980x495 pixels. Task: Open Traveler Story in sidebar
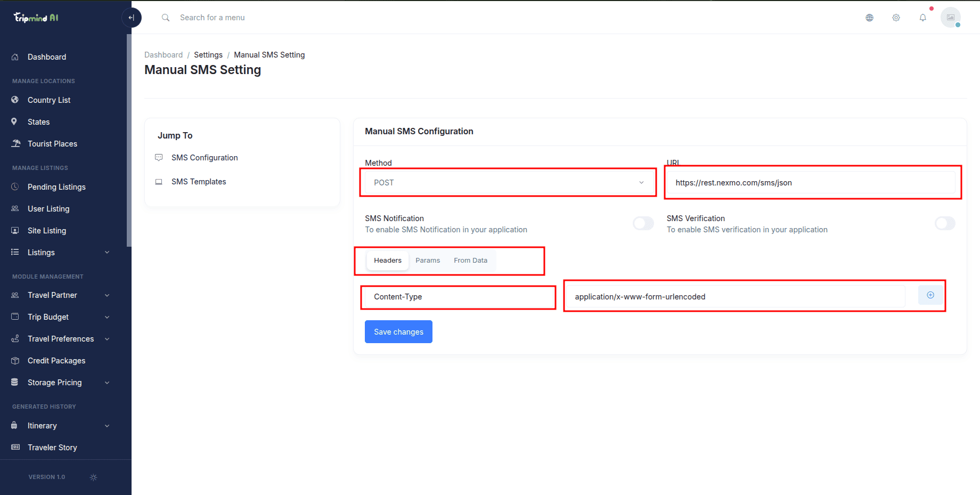click(x=52, y=448)
